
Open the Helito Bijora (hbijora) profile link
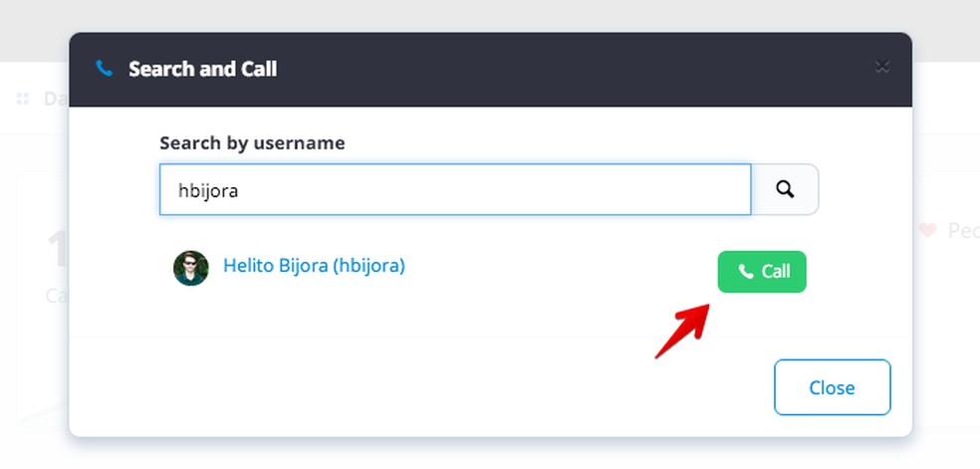[314, 266]
